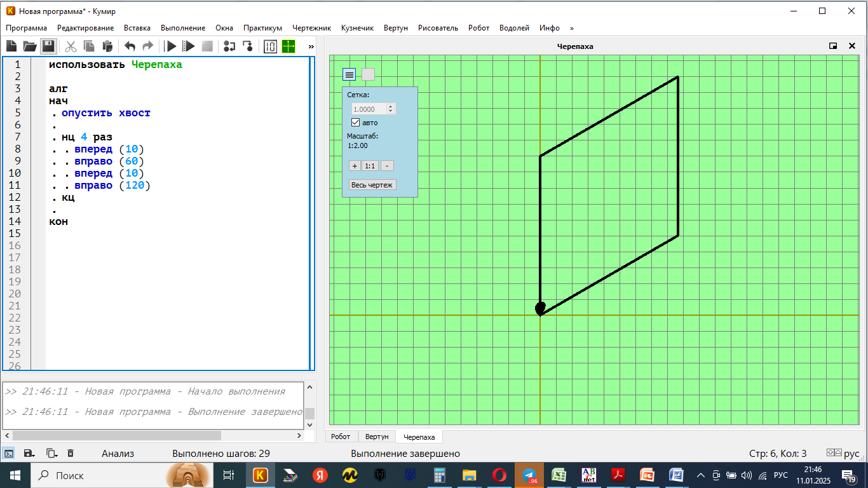Clear console output with trash icon
The width and height of the screenshot is (868, 488).
click(x=71, y=453)
